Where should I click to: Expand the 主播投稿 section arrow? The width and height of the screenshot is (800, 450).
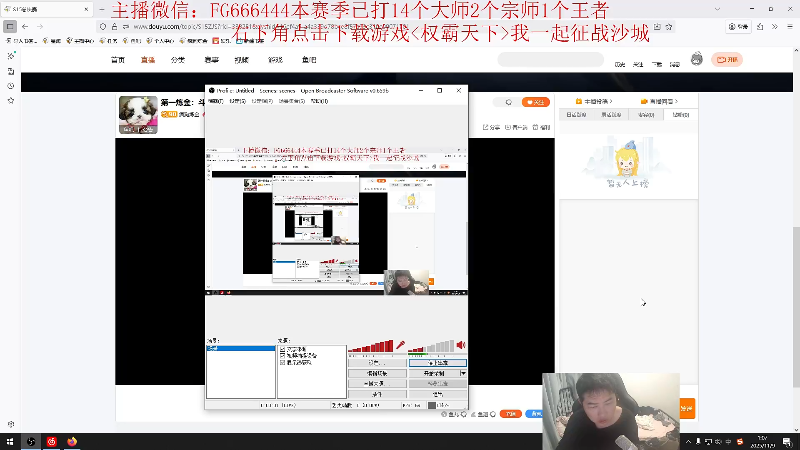click(x=611, y=102)
